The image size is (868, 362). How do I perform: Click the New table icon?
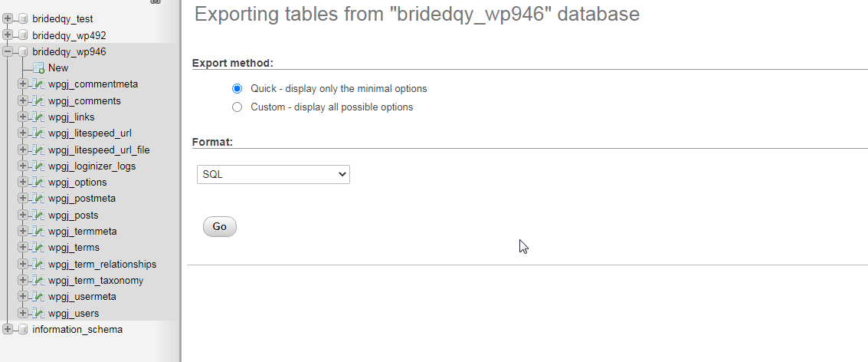coord(39,68)
